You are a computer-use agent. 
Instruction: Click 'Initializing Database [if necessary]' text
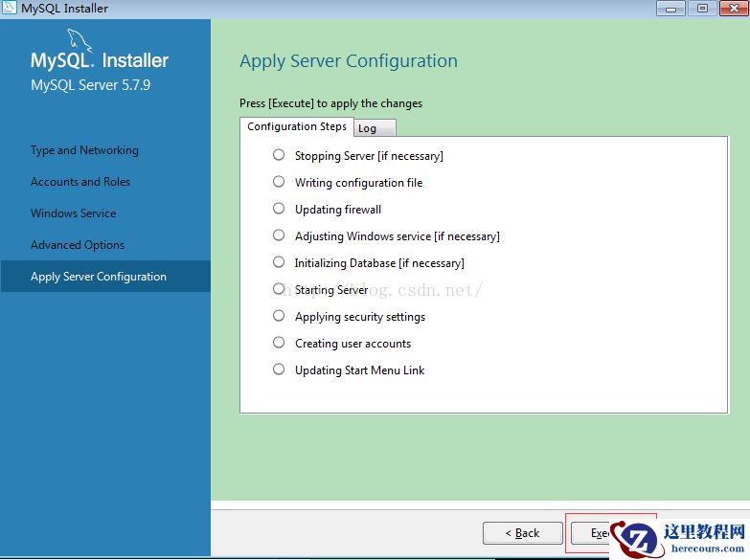pyautogui.click(x=379, y=263)
